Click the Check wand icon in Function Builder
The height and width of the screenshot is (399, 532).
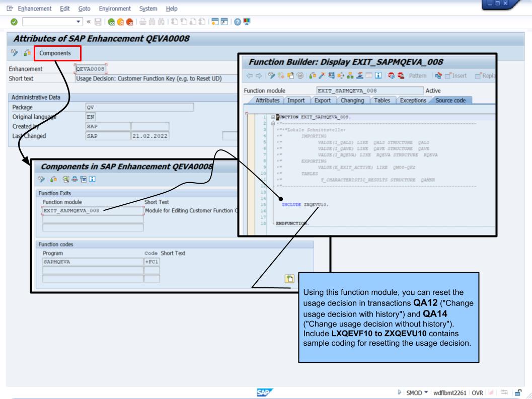pos(322,75)
